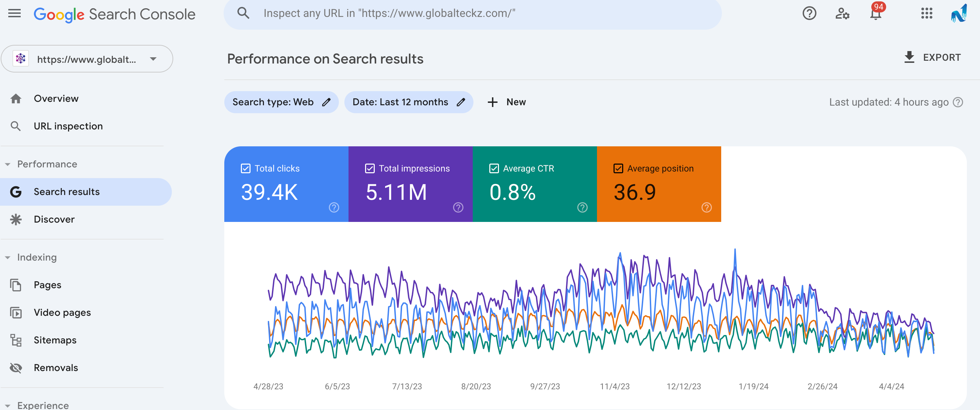
Task: Open the account profile avatar
Action: [x=959, y=14]
